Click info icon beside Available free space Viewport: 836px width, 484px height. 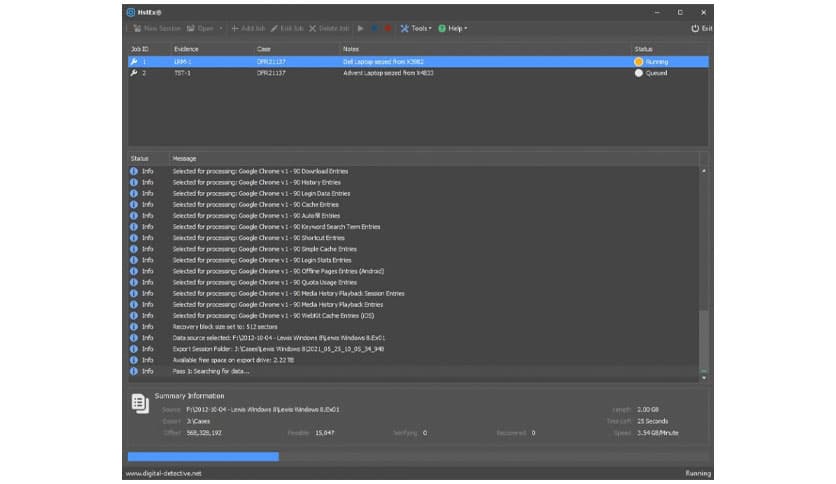(134, 360)
